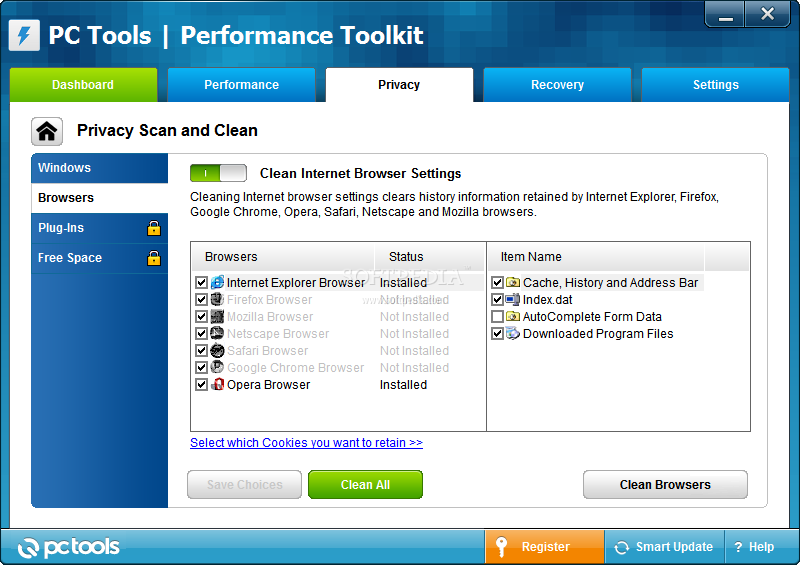Click the PC Tools lightning bolt logo
This screenshot has width=800, height=565.
pyautogui.click(x=24, y=35)
